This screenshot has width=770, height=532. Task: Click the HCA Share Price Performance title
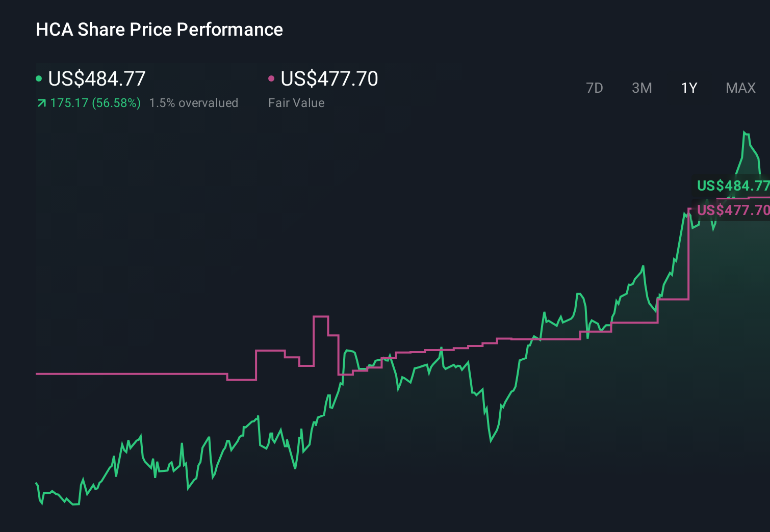click(x=159, y=30)
